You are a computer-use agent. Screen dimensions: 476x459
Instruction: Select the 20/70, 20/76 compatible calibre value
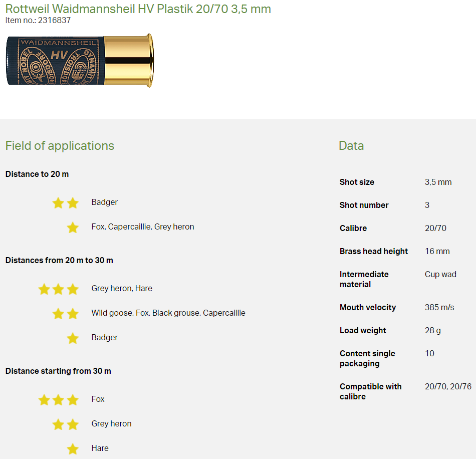click(448, 387)
